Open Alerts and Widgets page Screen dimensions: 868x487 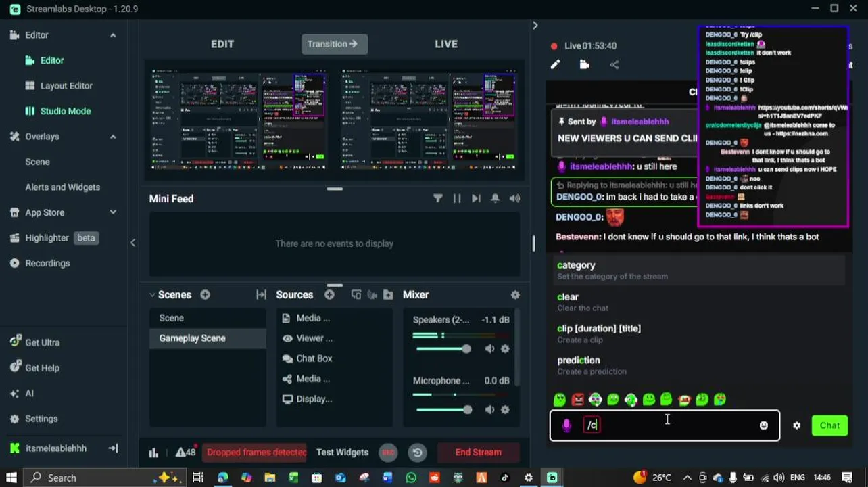[x=62, y=187]
